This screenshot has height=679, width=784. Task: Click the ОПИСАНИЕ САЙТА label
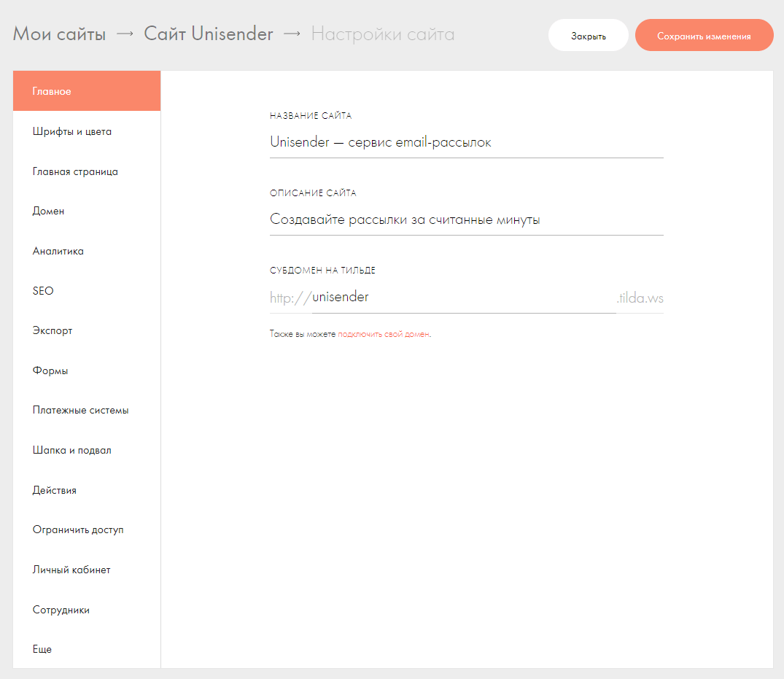coord(313,193)
